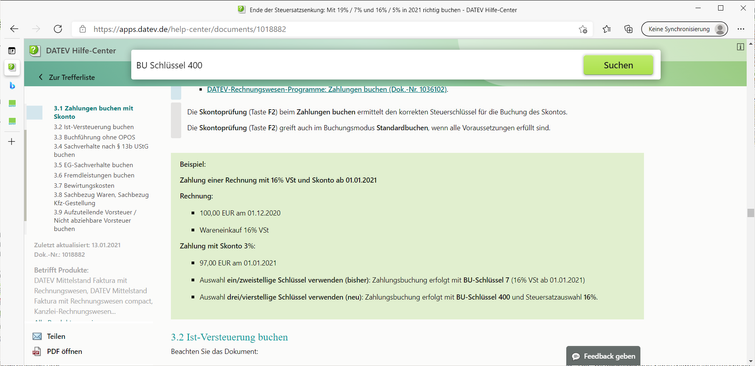Click the green Suchen button
755x366 pixels.
click(x=618, y=65)
